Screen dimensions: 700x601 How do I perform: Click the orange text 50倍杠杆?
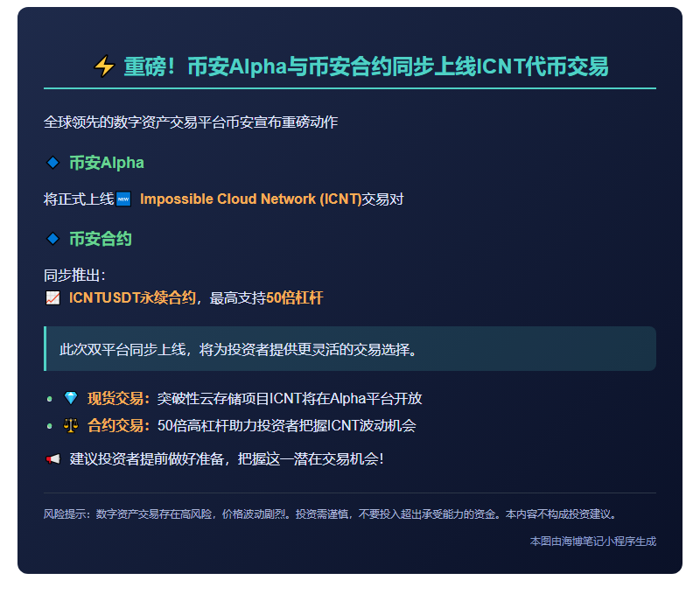[x=295, y=298]
